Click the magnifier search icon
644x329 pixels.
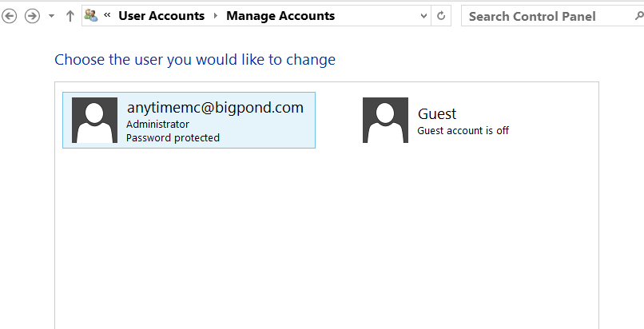[x=639, y=16]
